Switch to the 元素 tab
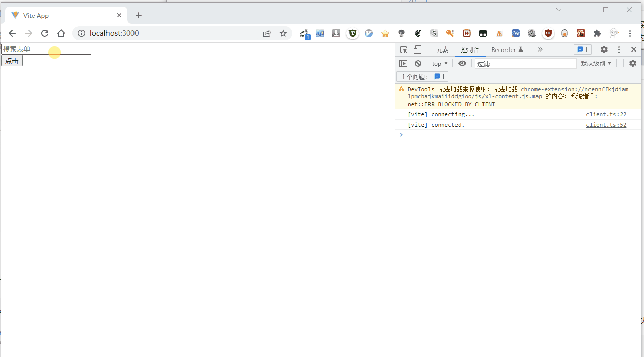 point(442,50)
